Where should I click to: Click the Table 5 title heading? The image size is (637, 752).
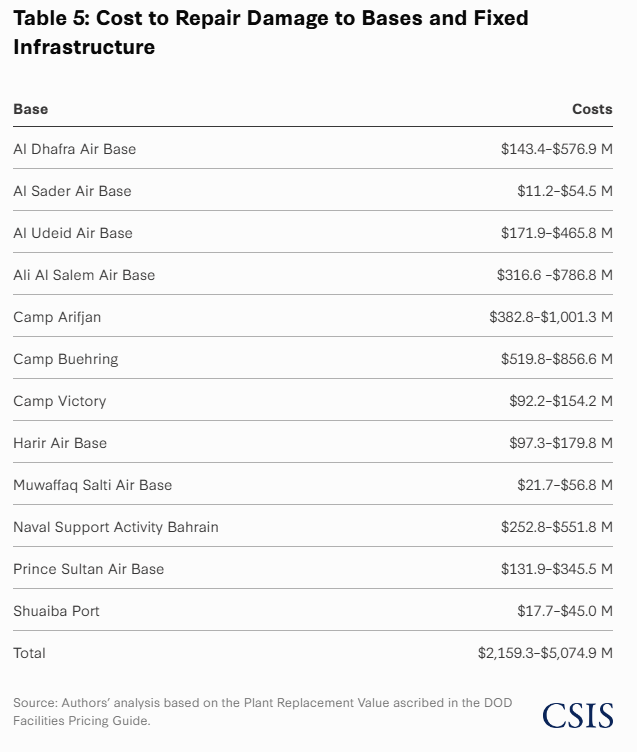pos(271,33)
